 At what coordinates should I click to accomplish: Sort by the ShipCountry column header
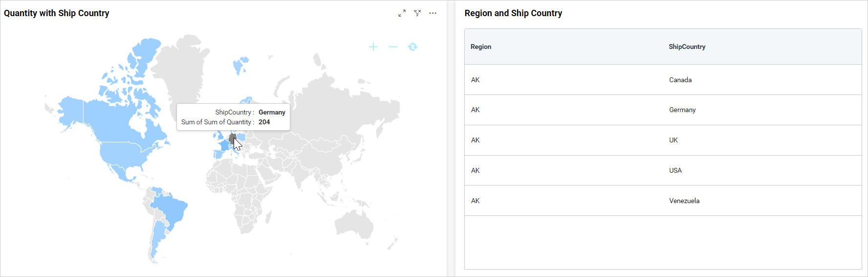pos(687,47)
